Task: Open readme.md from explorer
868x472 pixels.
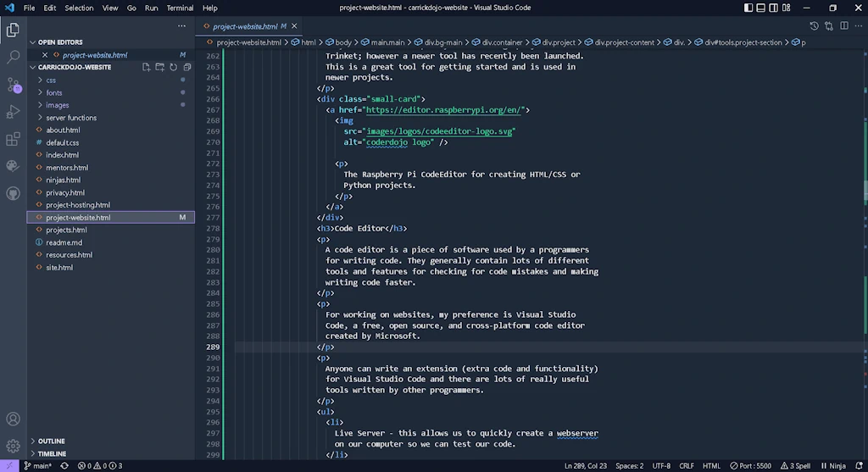Action: click(x=64, y=242)
